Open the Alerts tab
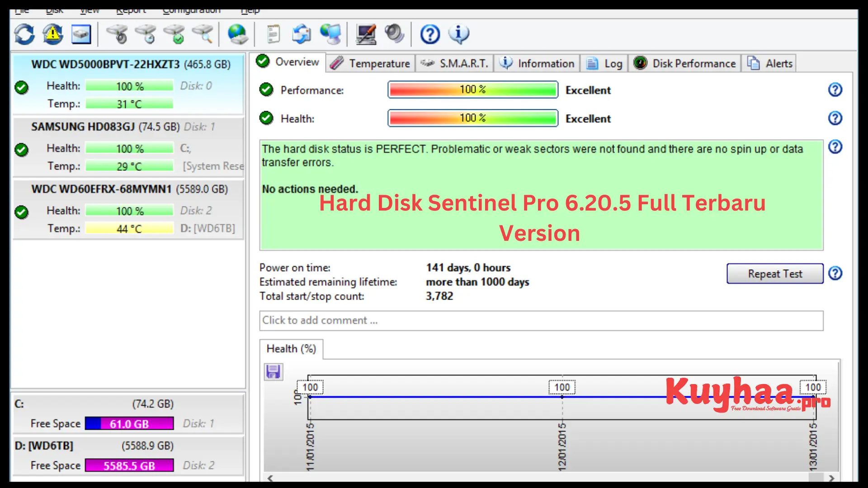 769,64
